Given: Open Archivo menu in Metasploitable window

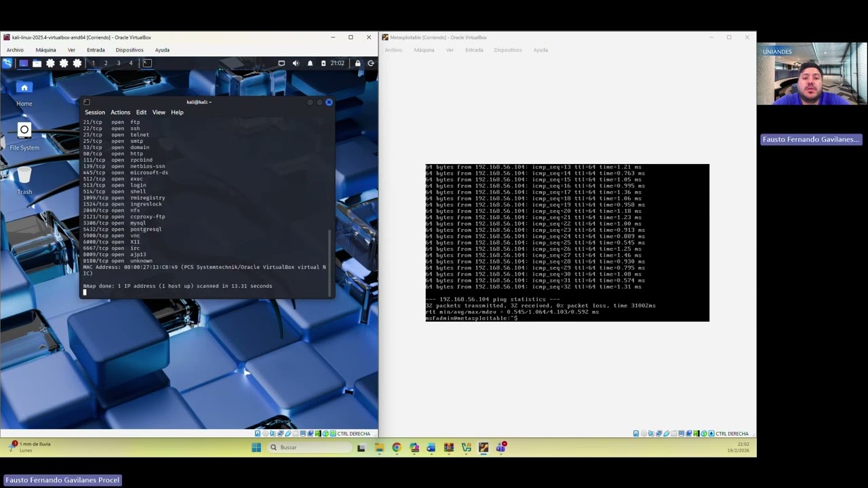Looking at the screenshot, I should tap(393, 50).
